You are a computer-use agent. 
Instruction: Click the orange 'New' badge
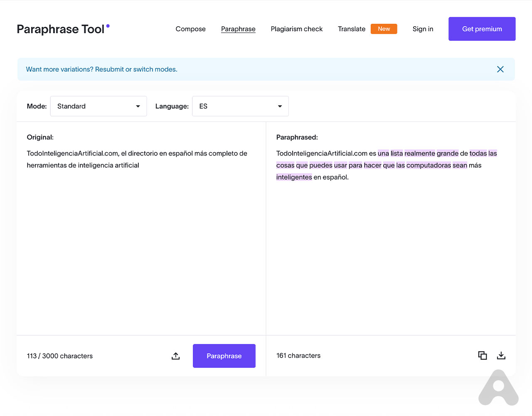click(x=384, y=29)
